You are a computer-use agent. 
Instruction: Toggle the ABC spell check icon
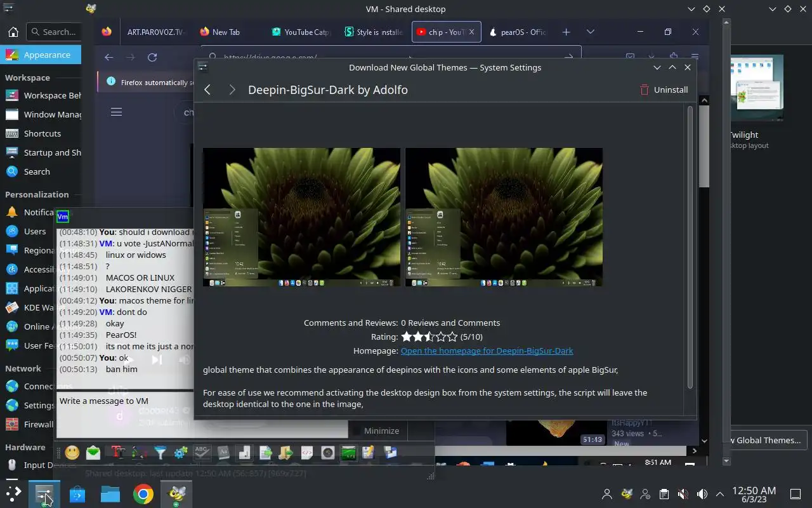click(202, 452)
